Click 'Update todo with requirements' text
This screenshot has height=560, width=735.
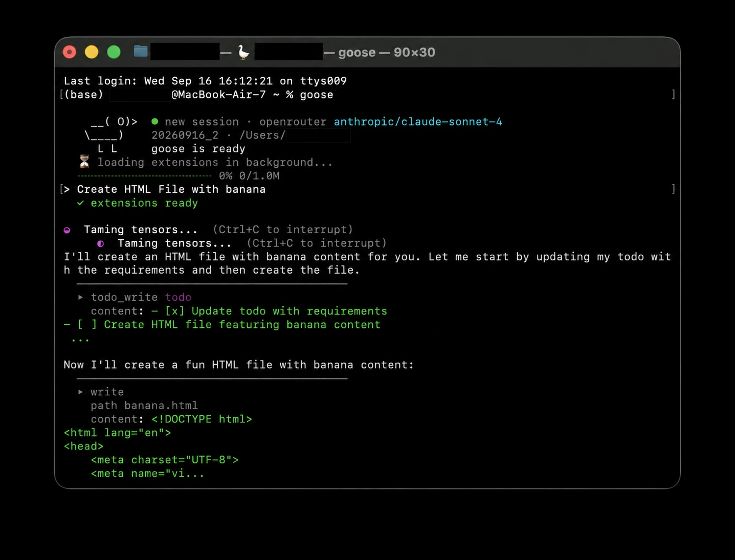(289, 311)
